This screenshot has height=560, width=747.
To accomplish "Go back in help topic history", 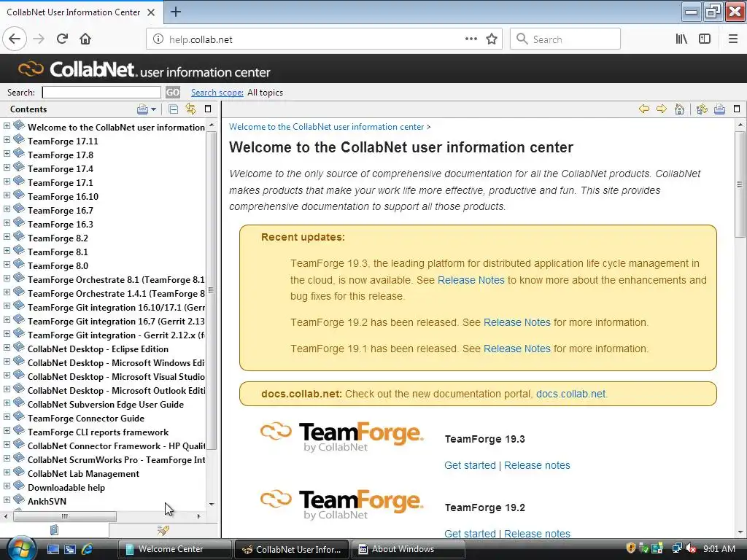I will pyautogui.click(x=644, y=109).
